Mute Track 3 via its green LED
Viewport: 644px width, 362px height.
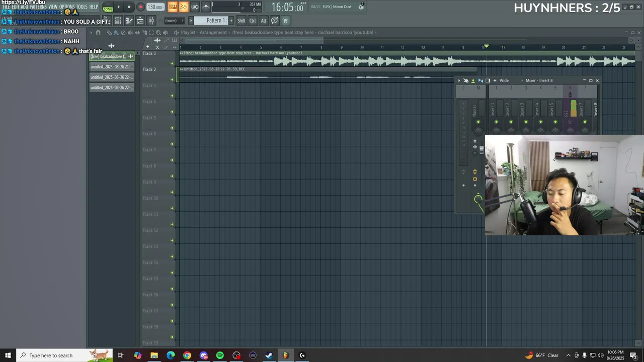pos(173,96)
